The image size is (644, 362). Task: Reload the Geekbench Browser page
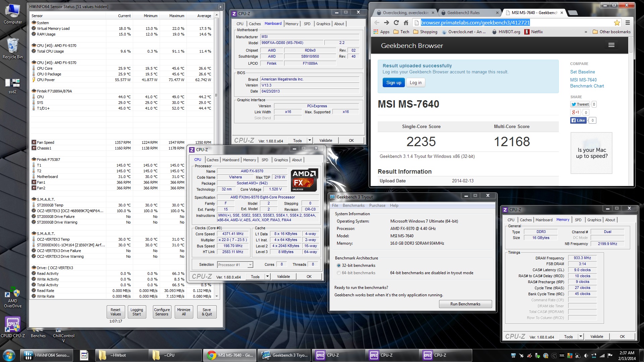click(396, 22)
